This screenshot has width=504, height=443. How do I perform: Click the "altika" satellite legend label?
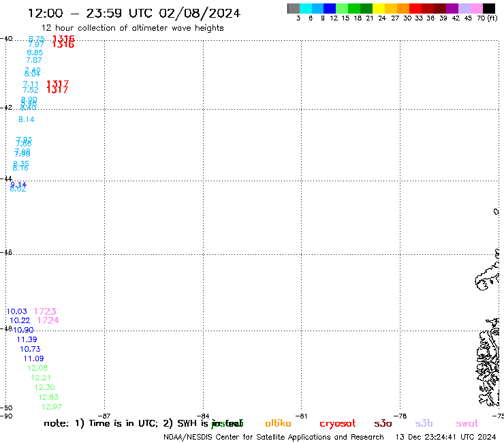[278, 423]
